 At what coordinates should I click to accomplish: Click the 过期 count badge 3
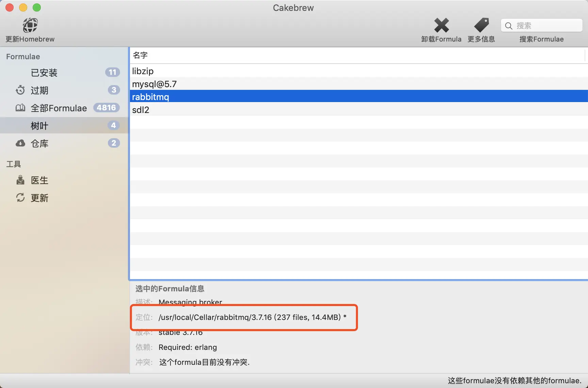pos(114,90)
